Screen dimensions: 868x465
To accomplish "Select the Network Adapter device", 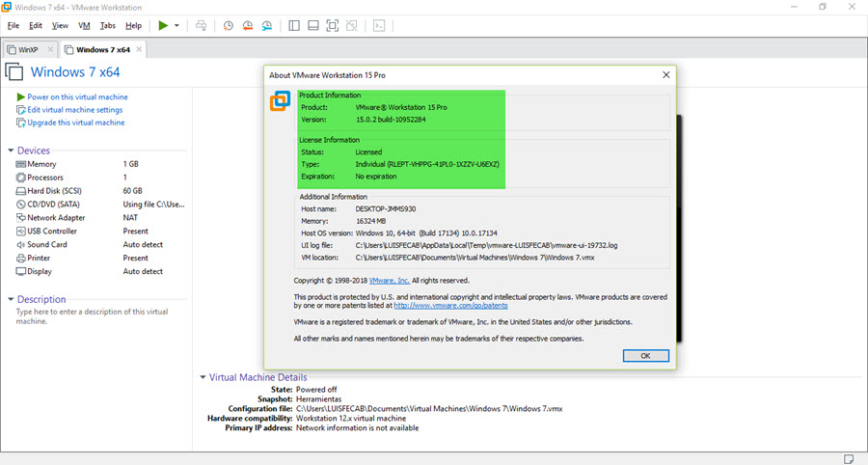I will [x=100, y=218].
